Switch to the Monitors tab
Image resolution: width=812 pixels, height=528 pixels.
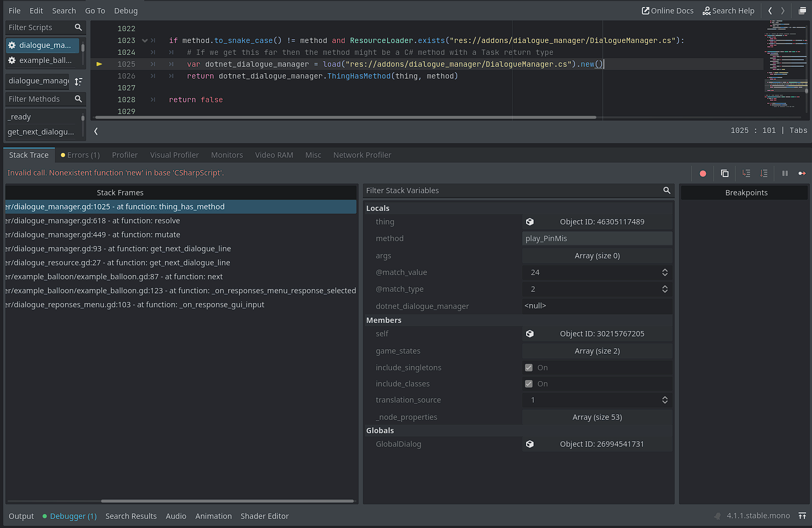(x=227, y=155)
